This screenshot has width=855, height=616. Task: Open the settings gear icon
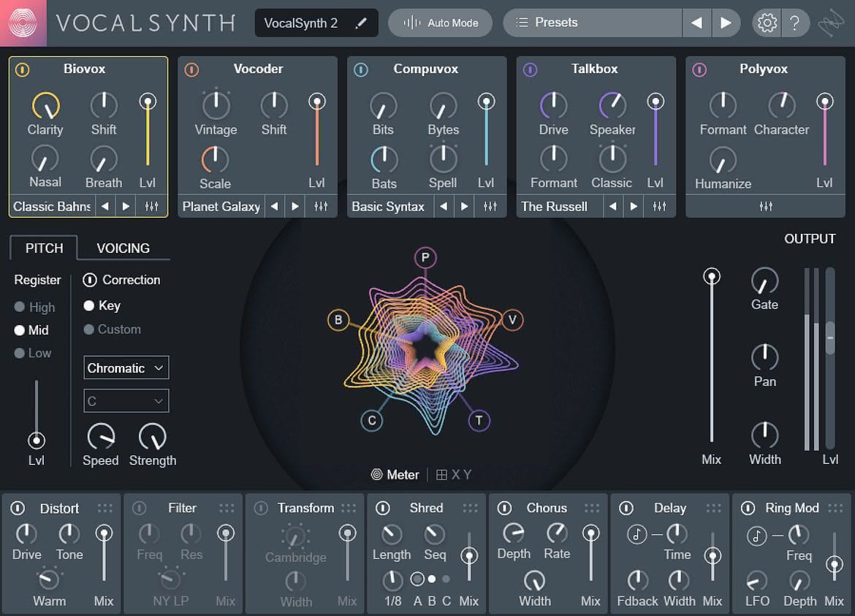point(767,23)
